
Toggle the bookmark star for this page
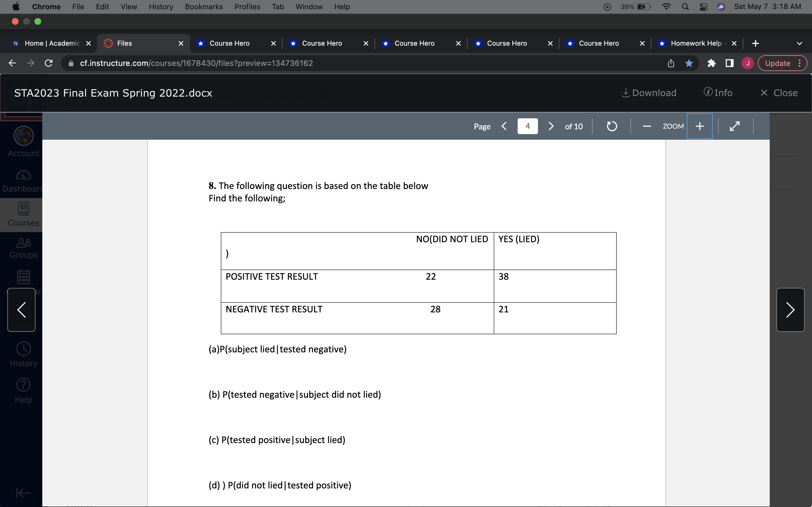(689, 63)
